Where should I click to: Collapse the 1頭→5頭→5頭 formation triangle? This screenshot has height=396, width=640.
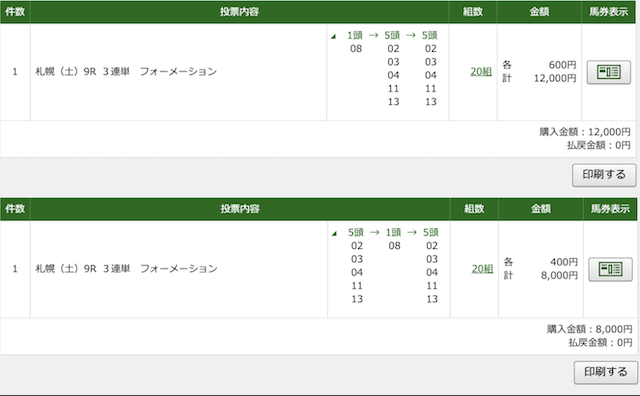333,37
